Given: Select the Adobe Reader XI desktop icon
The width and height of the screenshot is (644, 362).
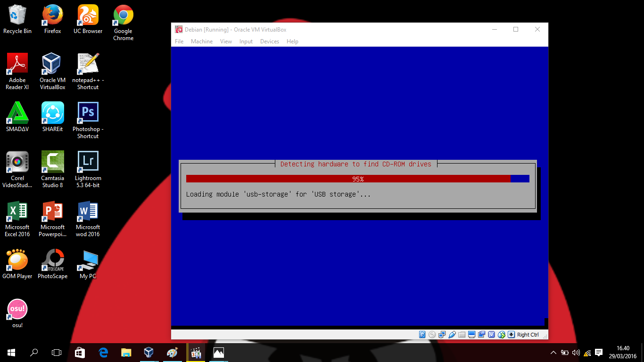Looking at the screenshot, I should 17,72.
